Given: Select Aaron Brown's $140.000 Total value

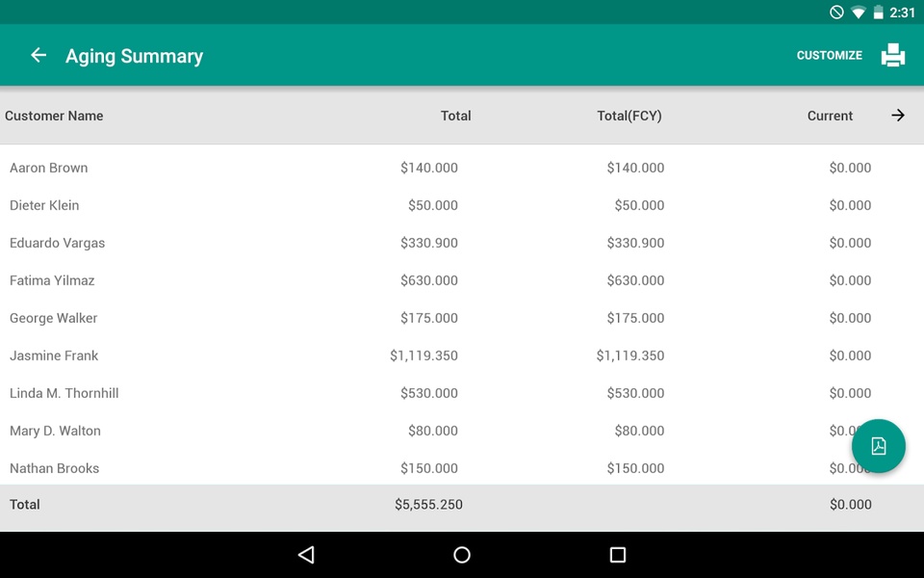Looking at the screenshot, I should pyautogui.click(x=429, y=168).
